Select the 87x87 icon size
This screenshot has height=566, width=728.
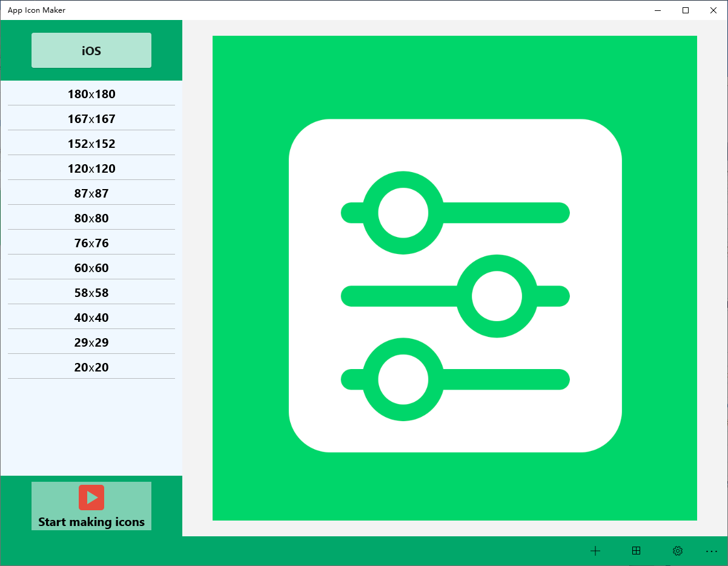pyautogui.click(x=91, y=193)
